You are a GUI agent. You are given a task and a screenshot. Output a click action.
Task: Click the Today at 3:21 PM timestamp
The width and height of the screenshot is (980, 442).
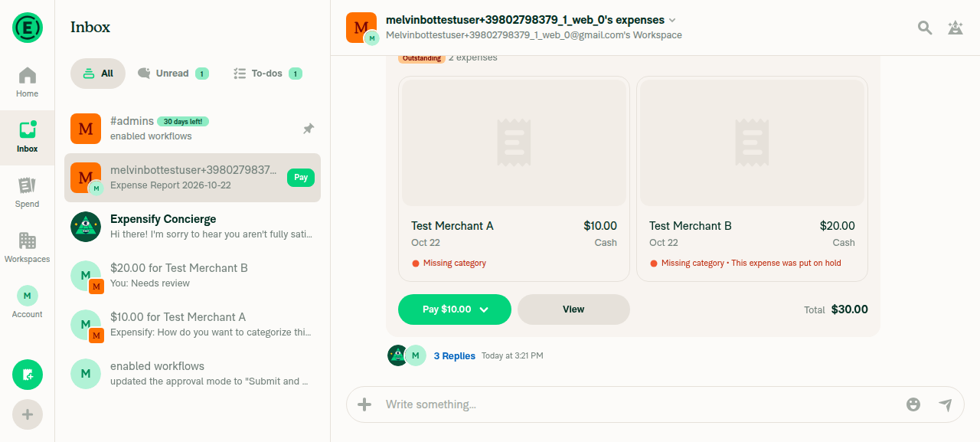[512, 356]
